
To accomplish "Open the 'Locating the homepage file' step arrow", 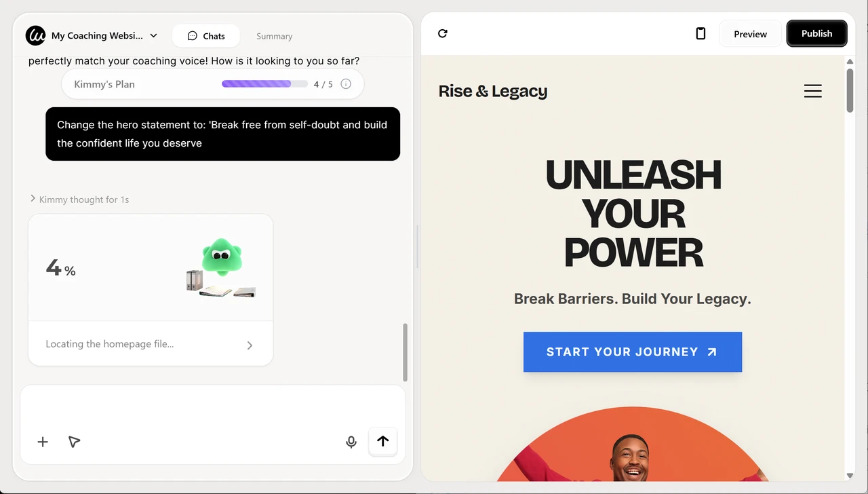I will click(x=250, y=345).
